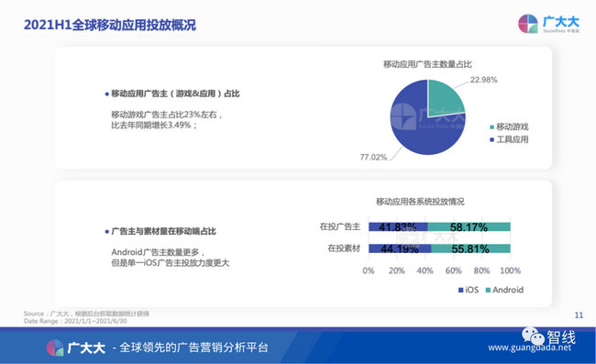Screen dimensions: 596x364
Task: Click the 广告主与素材量在移动端占比 bullet heading
Action: coord(163,231)
